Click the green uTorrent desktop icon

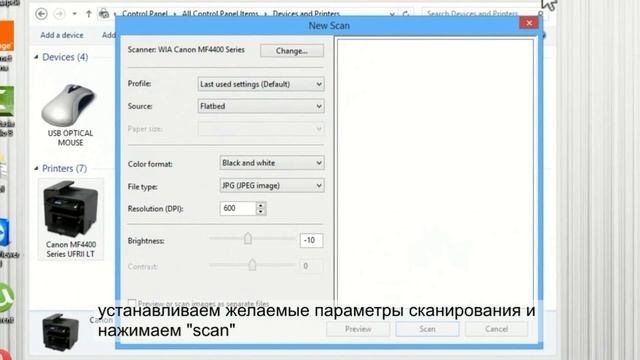coord(7,298)
